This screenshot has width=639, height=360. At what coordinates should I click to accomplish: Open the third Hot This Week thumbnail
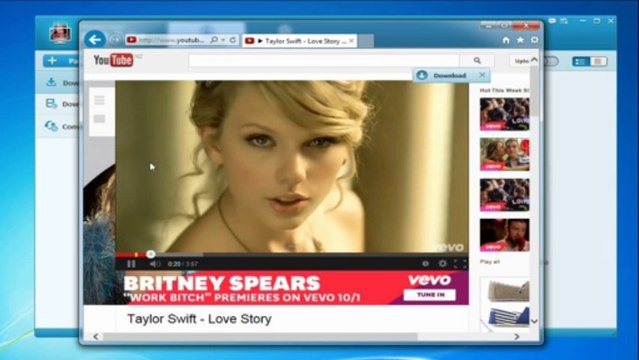[x=505, y=194]
